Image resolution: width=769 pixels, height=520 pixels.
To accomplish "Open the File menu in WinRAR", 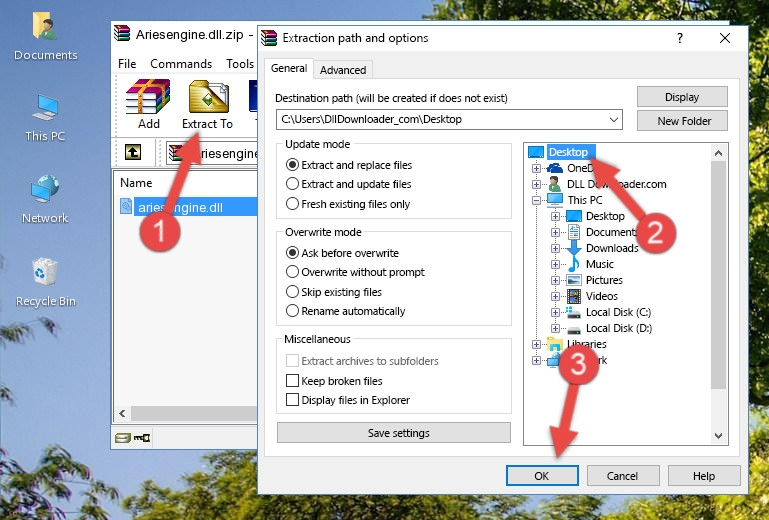I will pos(127,64).
